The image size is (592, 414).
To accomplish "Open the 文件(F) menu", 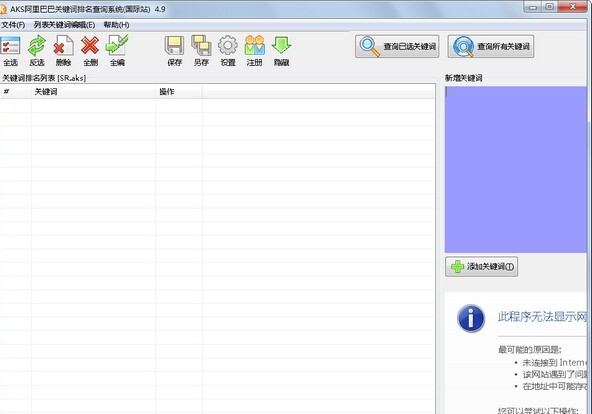I will coord(13,25).
